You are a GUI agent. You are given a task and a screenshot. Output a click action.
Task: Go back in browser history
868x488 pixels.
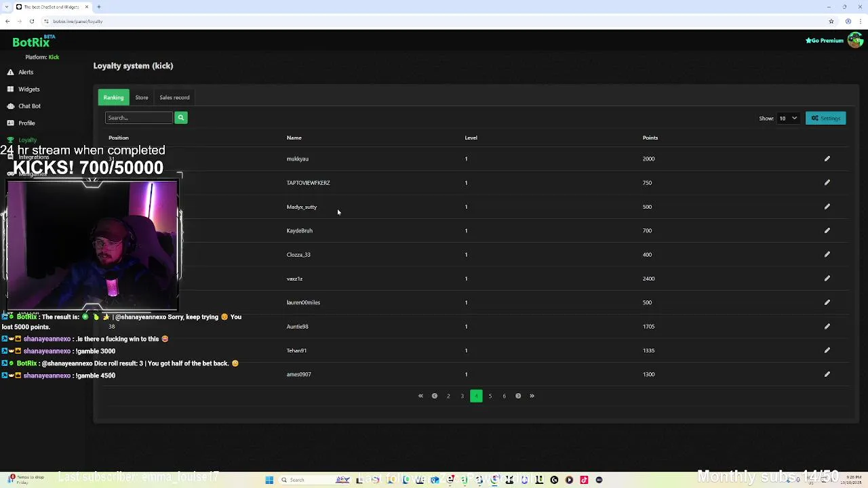tap(7, 21)
